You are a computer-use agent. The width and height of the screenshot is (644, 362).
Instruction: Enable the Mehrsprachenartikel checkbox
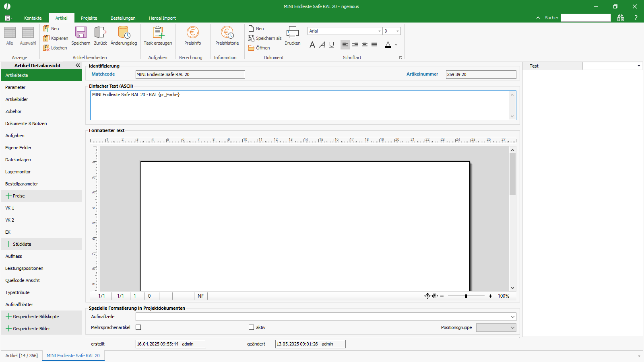click(138, 327)
